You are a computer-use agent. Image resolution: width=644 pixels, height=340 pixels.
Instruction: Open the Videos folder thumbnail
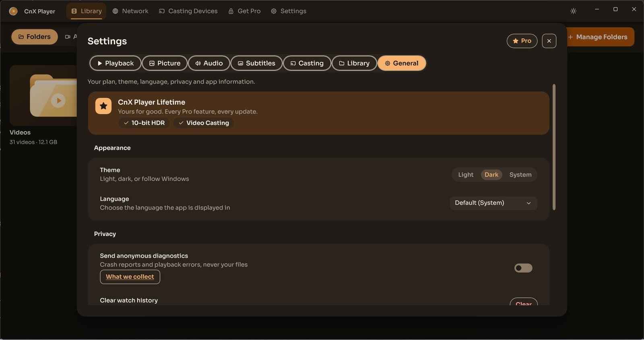pos(43,95)
